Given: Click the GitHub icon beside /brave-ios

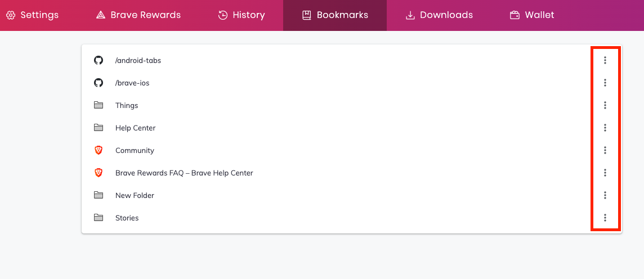Looking at the screenshot, I should point(98,83).
